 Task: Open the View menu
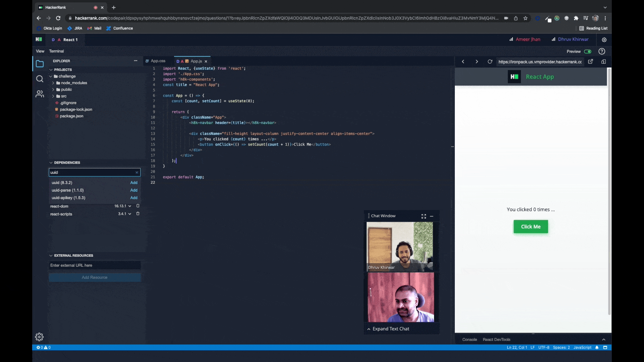40,51
